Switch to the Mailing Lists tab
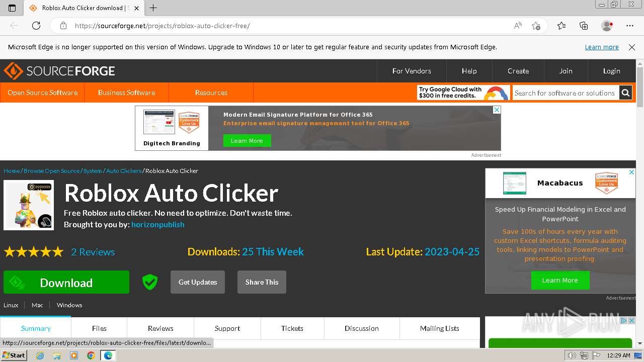 (x=440, y=328)
